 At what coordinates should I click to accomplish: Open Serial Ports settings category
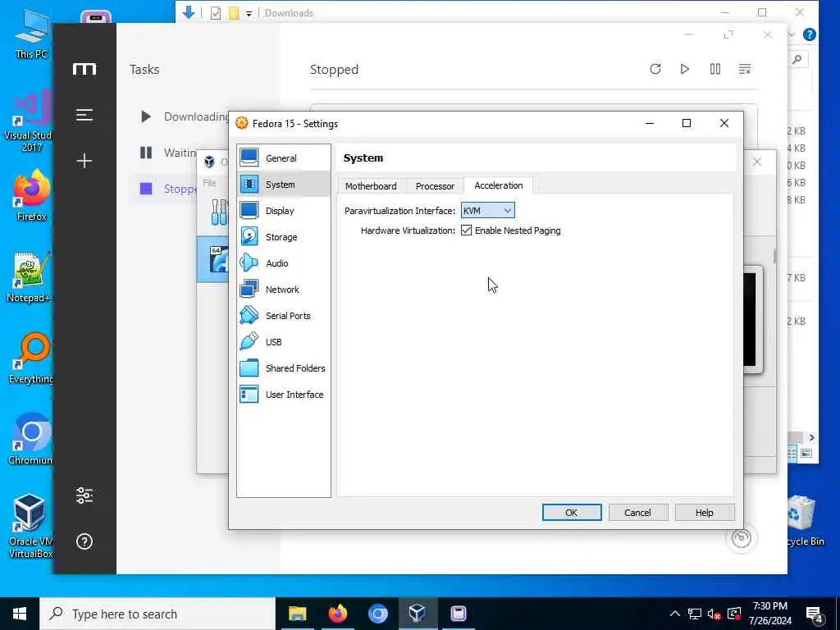[283, 316]
